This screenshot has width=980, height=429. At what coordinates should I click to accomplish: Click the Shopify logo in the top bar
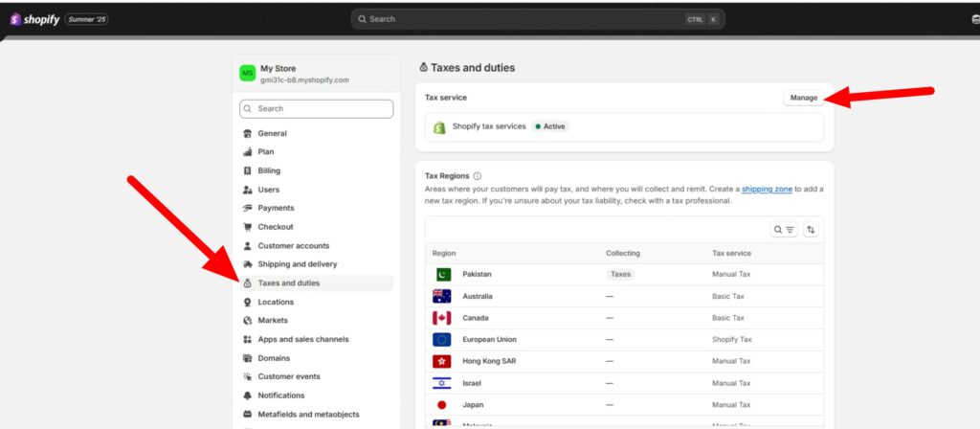(34, 19)
